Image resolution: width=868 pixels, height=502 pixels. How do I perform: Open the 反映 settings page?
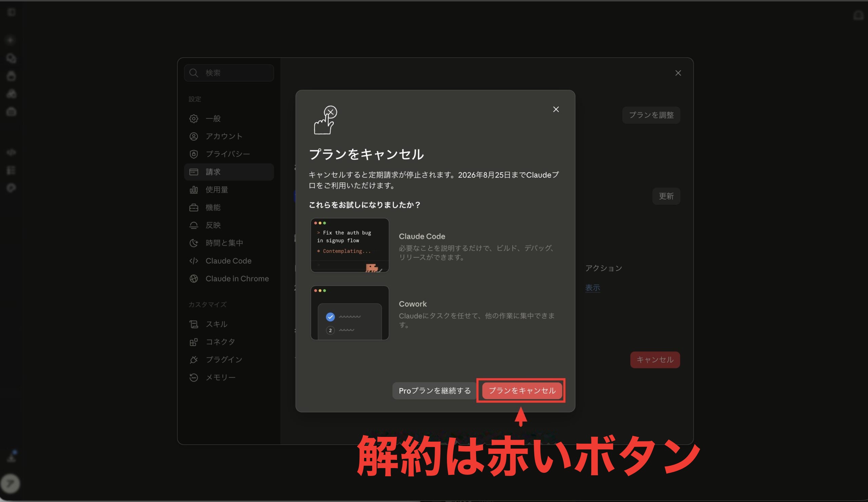click(229, 225)
